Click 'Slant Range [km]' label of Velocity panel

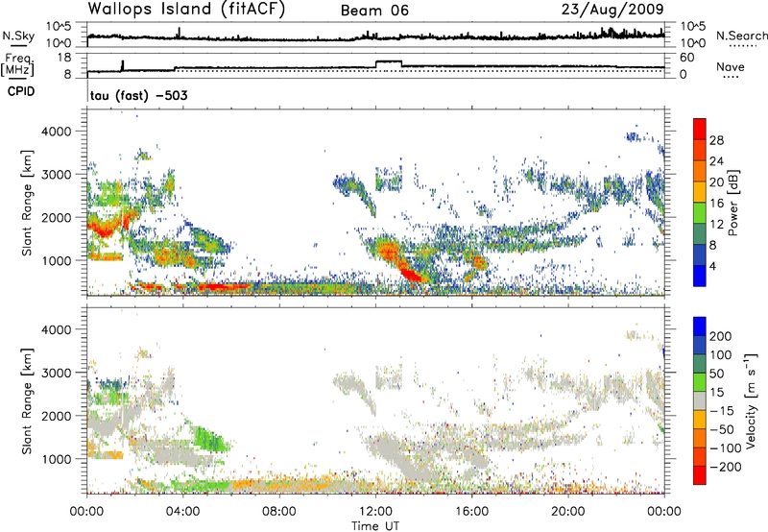(27, 400)
